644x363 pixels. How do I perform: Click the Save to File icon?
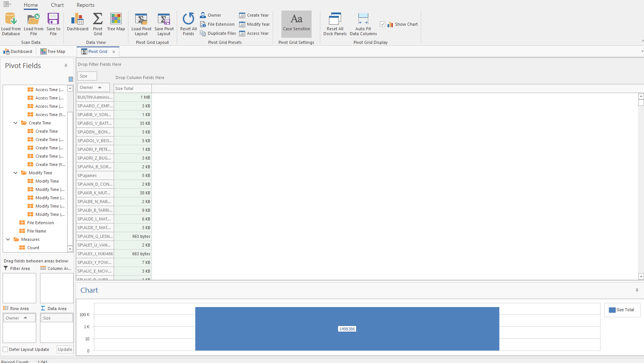coord(53,19)
